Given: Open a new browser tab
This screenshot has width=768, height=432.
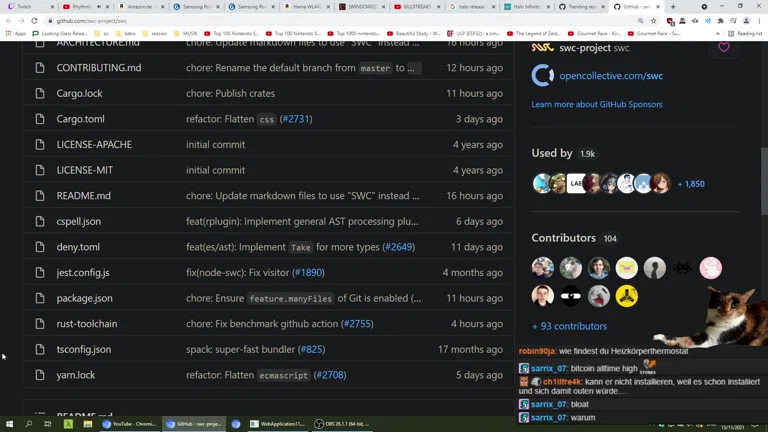Looking at the screenshot, I should coord(672,6).
